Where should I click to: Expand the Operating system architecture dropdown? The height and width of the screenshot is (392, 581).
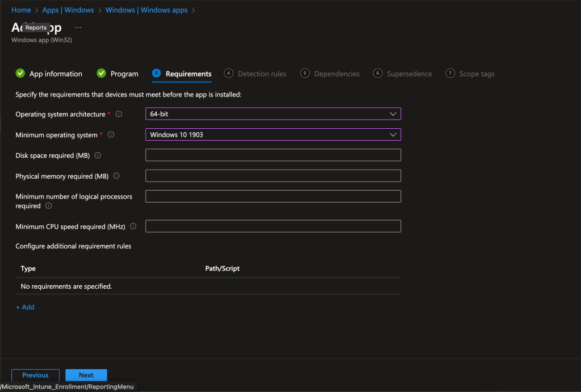[x=273, y=114]
